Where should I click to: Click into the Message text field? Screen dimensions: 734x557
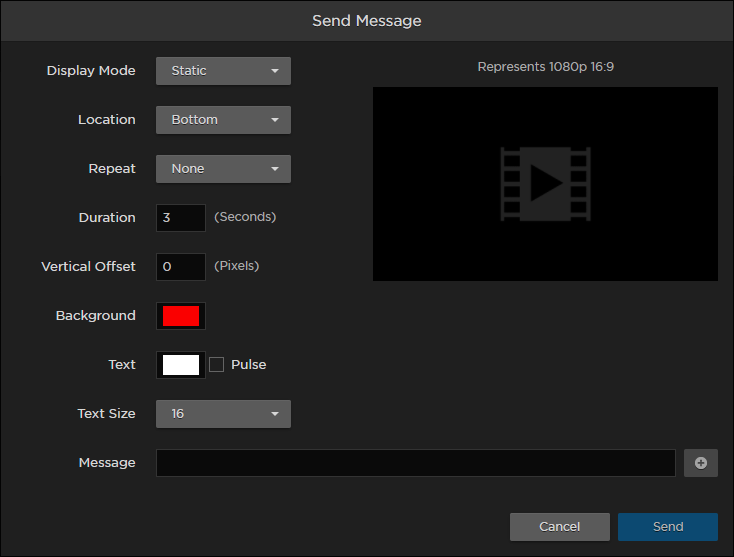[415, 463]
